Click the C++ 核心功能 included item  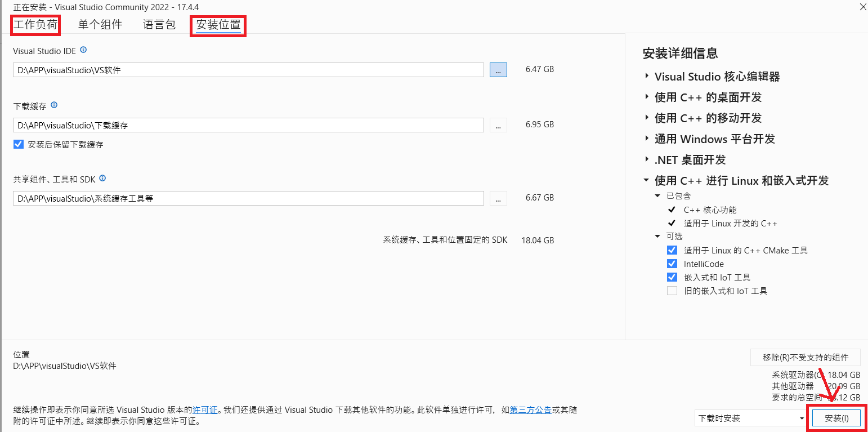pos(710,210)
